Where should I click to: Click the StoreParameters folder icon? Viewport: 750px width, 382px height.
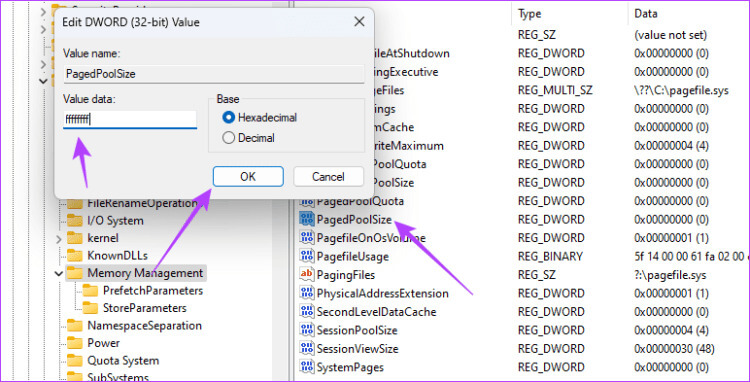click(x=90, y=308)
